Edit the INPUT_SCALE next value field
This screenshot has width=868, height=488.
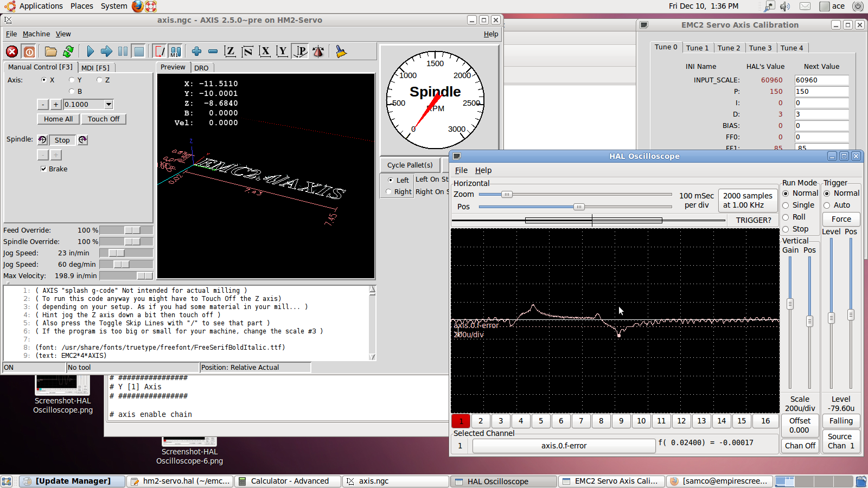pos(821,80)
